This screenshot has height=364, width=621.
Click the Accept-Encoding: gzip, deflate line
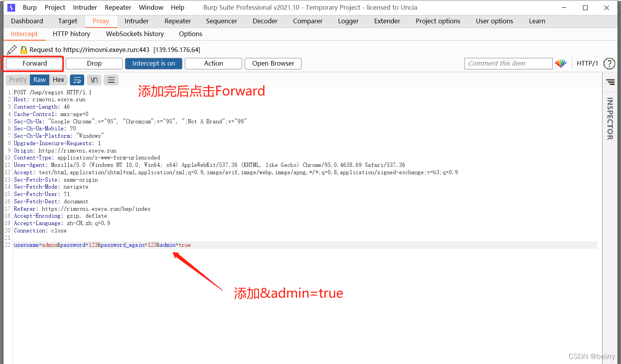(61, 216)
